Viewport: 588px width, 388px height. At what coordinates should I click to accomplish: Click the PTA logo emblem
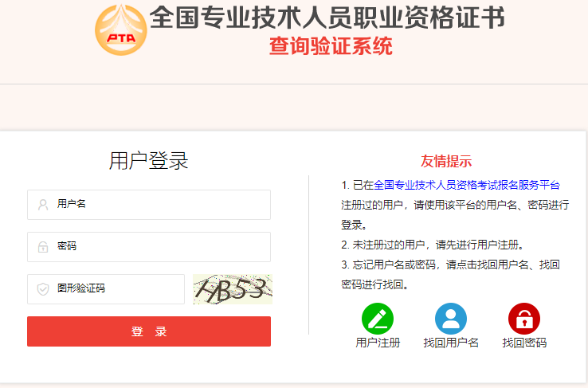point(121,30)
